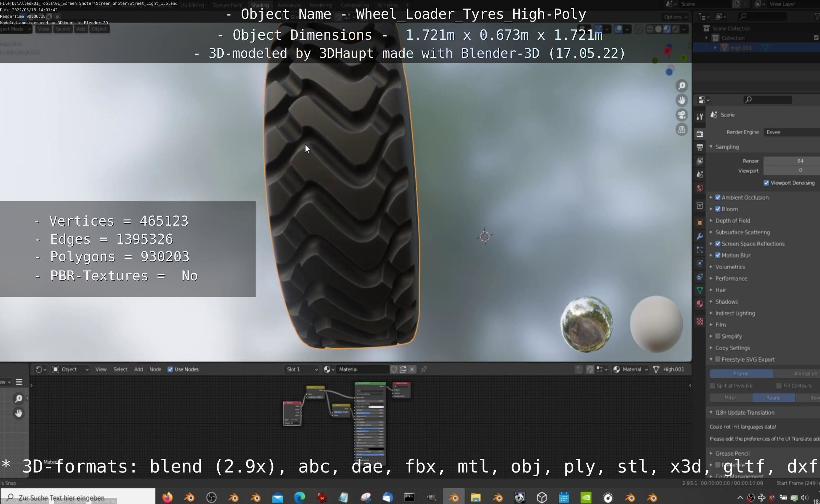
Task: Collapse the Sampling panel
Action: click(711, 147)
